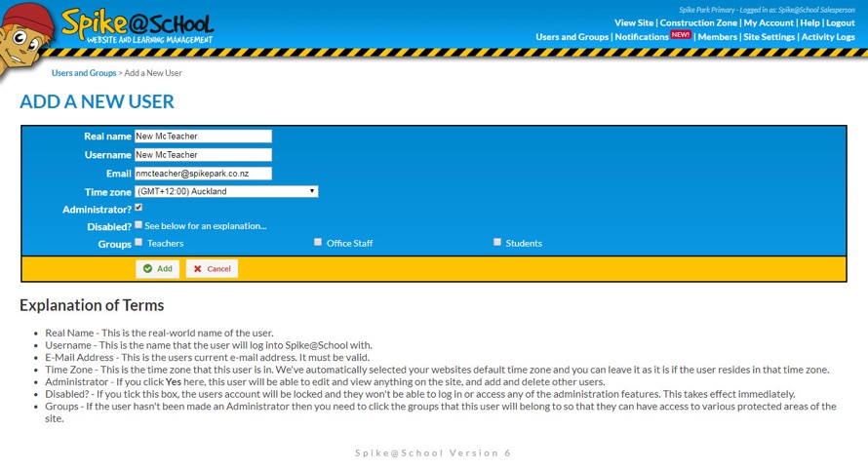The height and width of the screenshot is (471, 868).
Task: Uncheck the Administrator checkbox
Action: coord(138,208)
